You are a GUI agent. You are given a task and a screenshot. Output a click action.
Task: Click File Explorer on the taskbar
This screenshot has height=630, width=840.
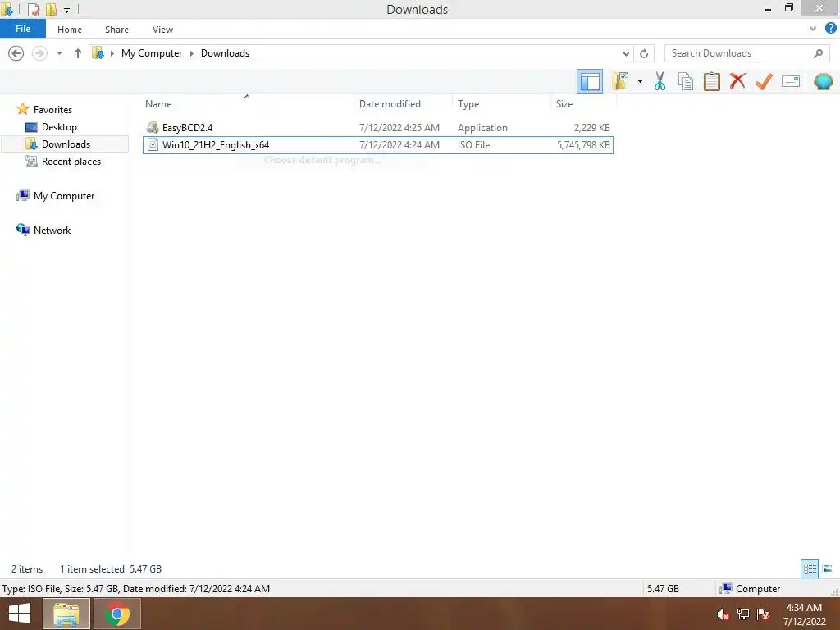pos(66,614)
